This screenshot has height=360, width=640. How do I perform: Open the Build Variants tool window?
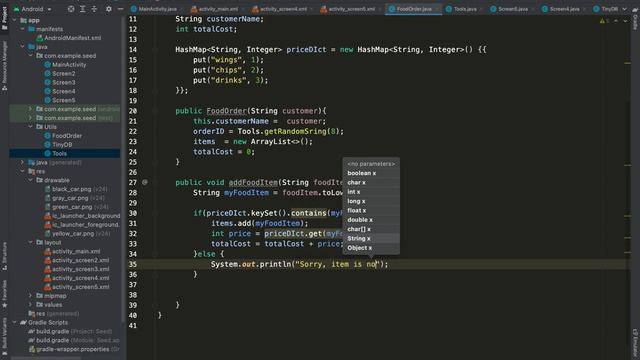coord(4,337)
